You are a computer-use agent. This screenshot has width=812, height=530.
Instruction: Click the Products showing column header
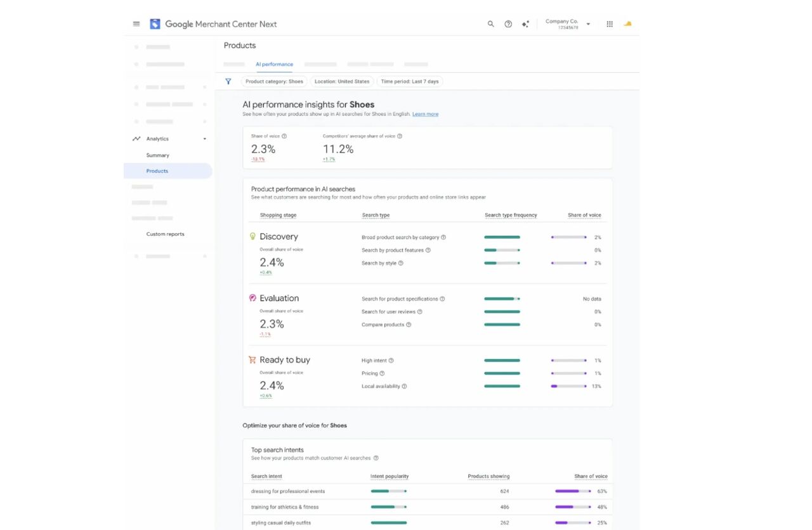pos(488,476)
